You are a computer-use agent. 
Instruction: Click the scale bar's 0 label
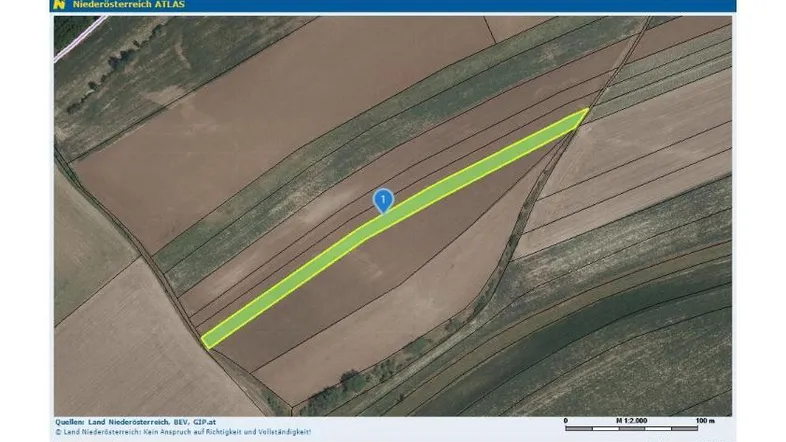point(566,420)
